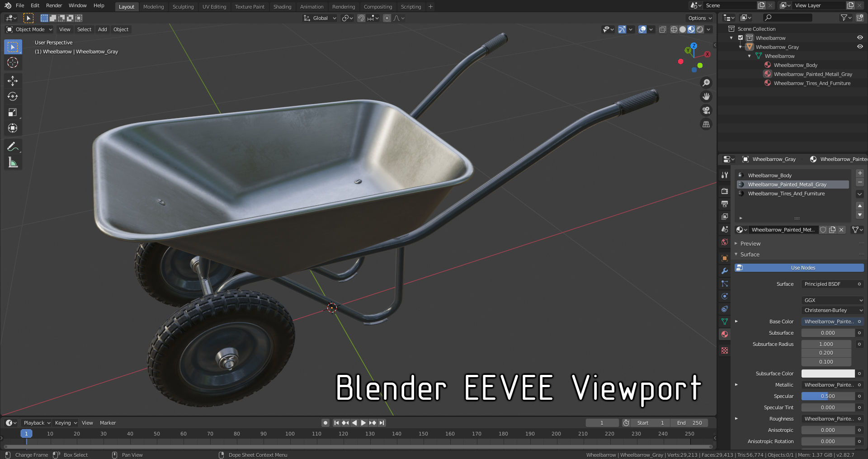This screenshot has height=459, width=868.
Task: Open the Global transform orientation dropdown
Action: point(320,18)
